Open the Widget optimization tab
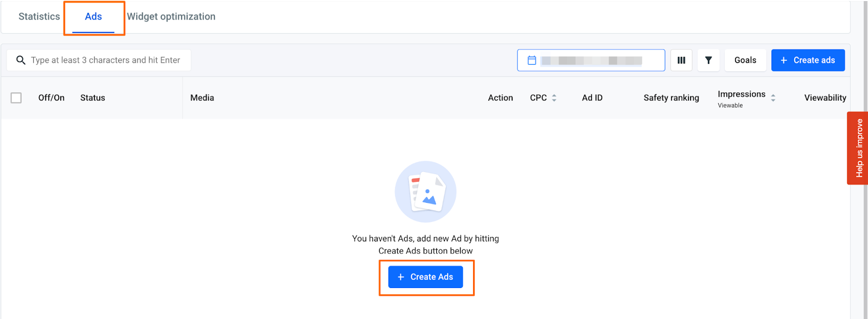868x319 pixels. tap(171, 16)
